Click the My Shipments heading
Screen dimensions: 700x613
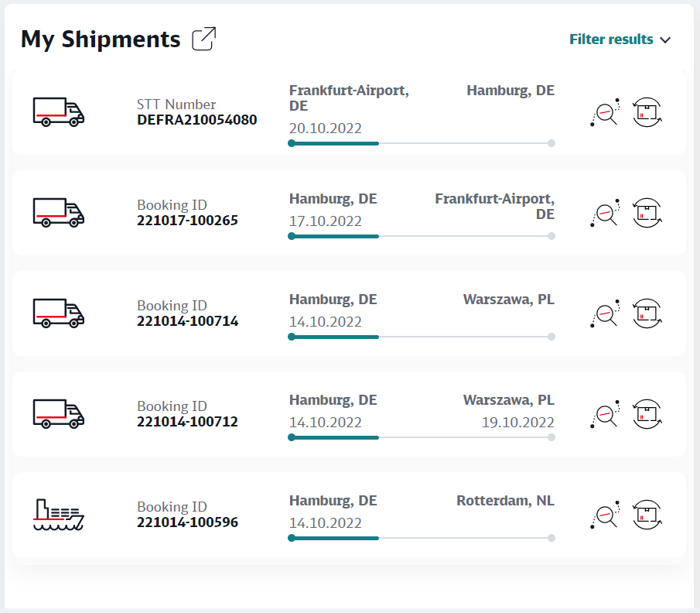tap(101, 39)
